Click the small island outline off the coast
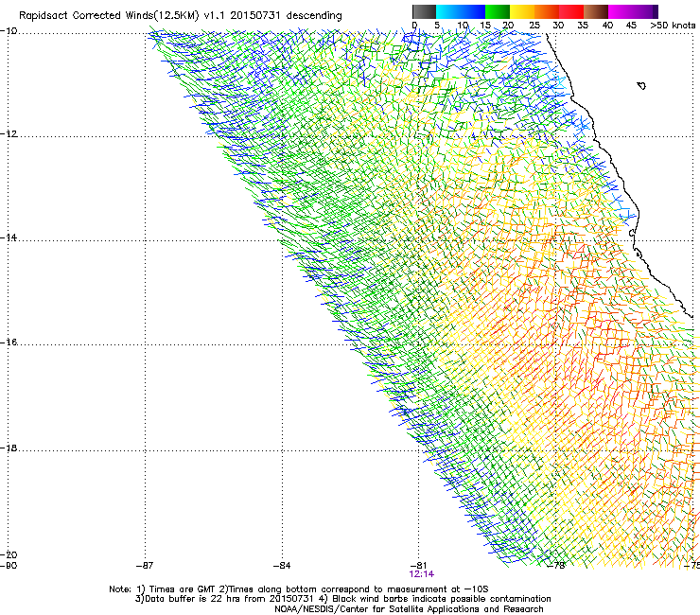Viewport: 700px width, 615px height. coord(641,86)
